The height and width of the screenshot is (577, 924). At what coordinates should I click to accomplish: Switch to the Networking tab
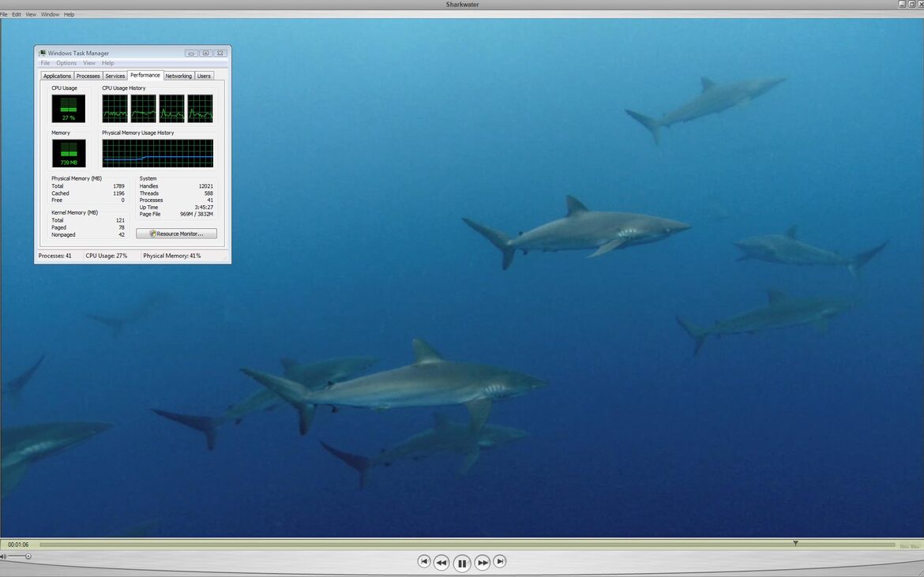pos(178,76)
